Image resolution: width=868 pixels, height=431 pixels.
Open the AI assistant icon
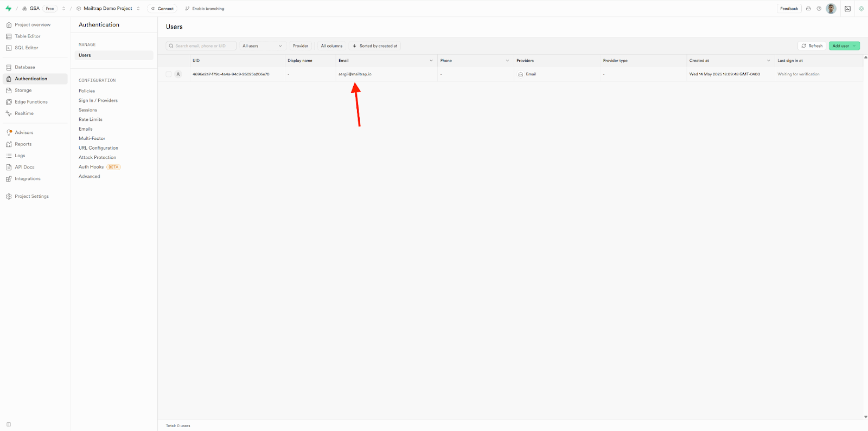click(x=861, y=9)
